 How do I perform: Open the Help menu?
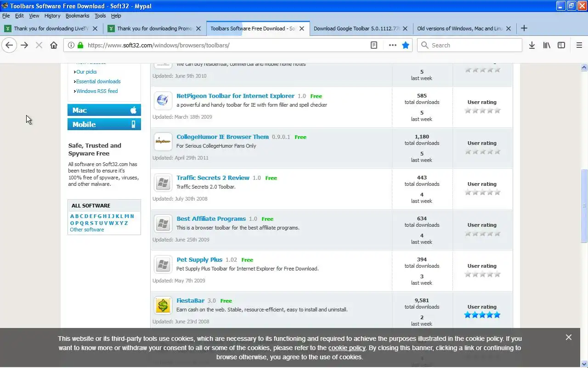click(x=116, y=16)
